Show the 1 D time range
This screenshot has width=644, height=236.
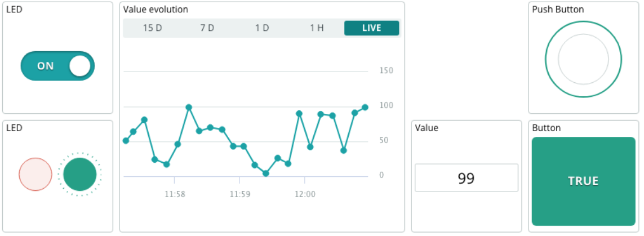click(262, 28)
